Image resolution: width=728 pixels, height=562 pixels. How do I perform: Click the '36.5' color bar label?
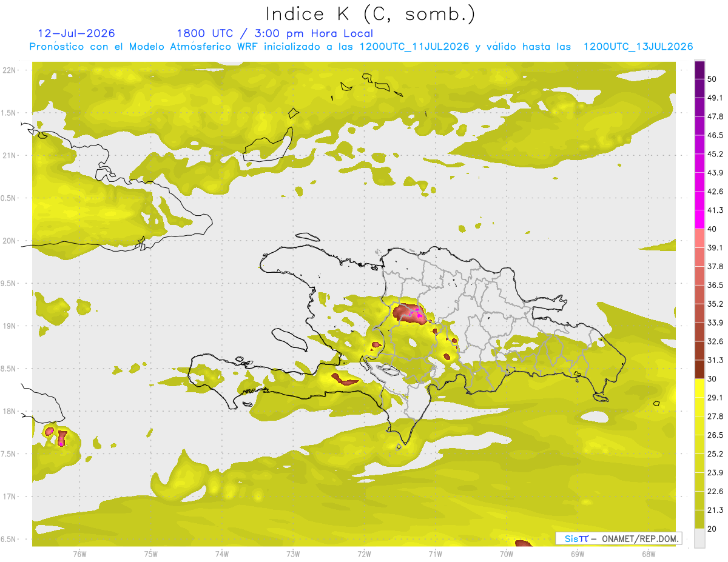click(x=715, y=285)
